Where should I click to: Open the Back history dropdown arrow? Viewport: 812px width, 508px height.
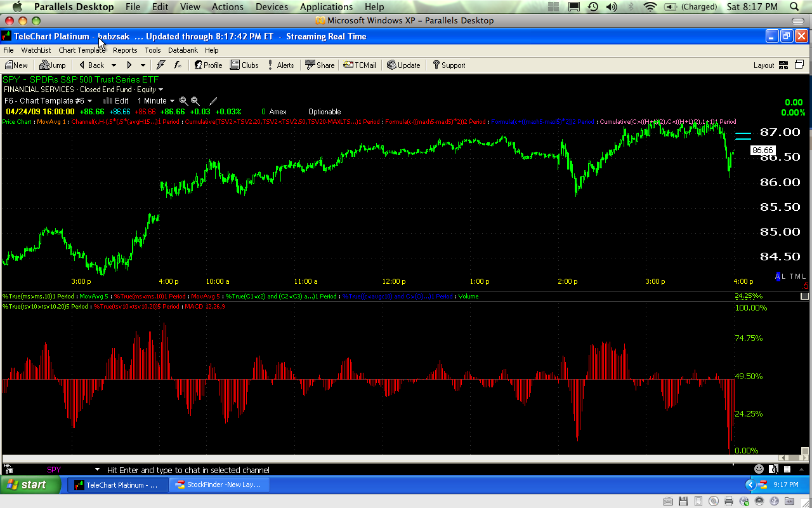[114, 65]
